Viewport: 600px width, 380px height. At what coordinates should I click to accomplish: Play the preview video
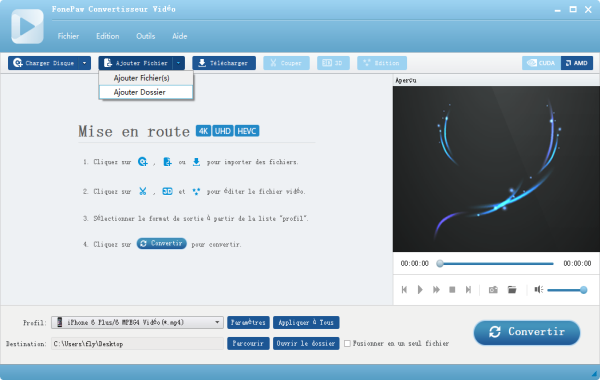[x=420, y=290]
